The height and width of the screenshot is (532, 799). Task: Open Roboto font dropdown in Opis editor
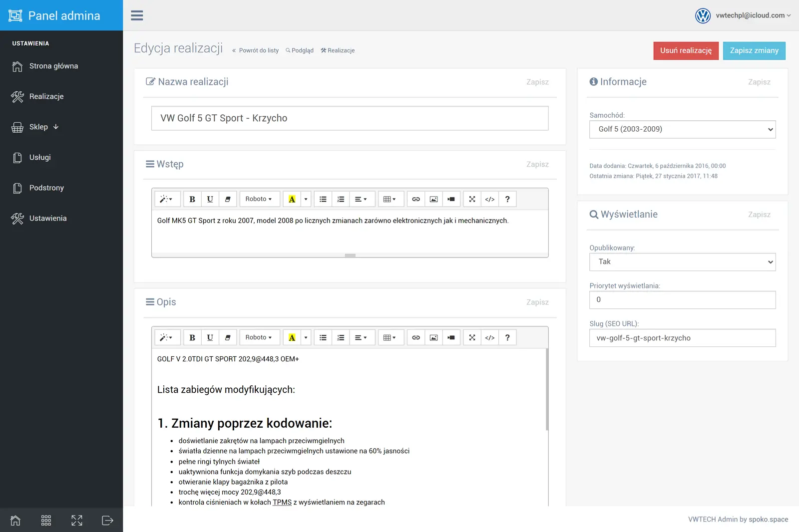259,338
